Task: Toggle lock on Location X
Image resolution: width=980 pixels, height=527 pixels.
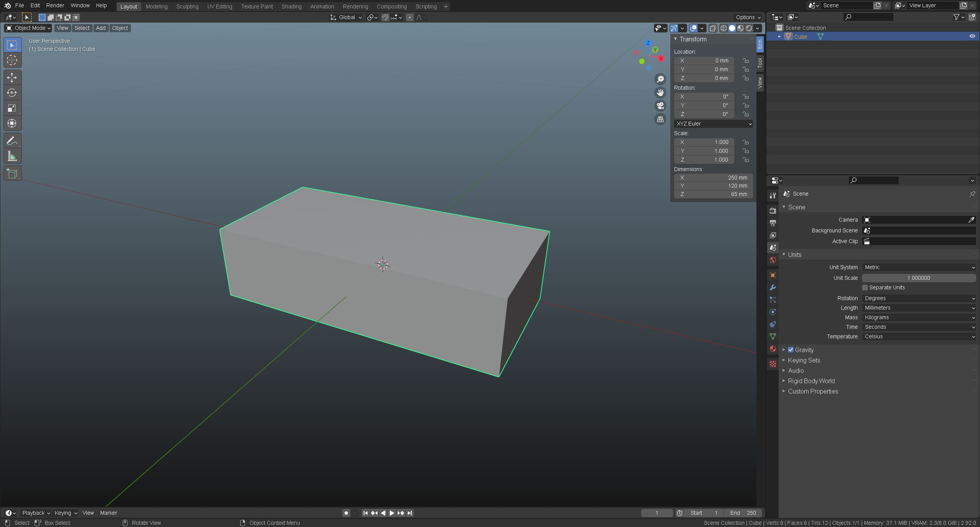Action: pyautogui.click(x=746, y=60)
